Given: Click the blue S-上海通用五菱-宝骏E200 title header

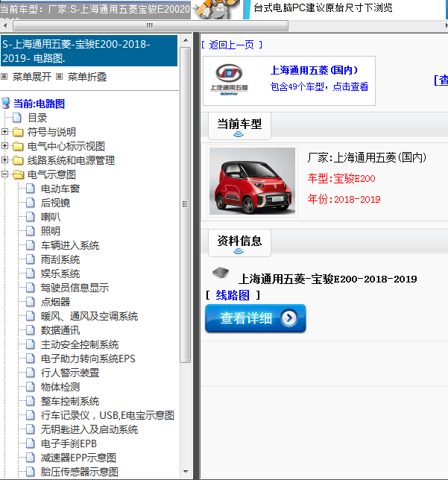Looking at the screenshot, I should tap(89, 51).
